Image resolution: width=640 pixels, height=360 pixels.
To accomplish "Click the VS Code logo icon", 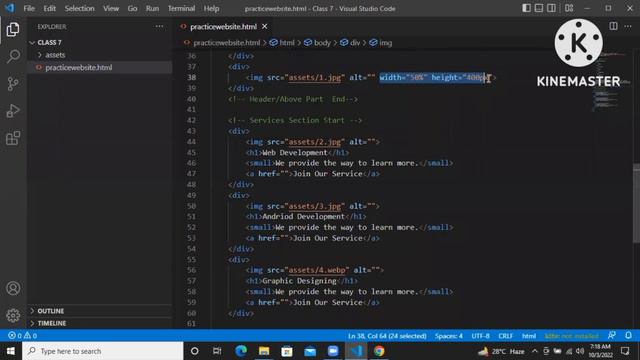I will click(9, 8).
